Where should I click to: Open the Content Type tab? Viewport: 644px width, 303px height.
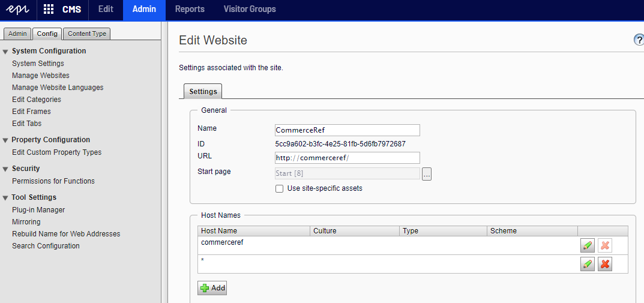(x=87, y=34)
